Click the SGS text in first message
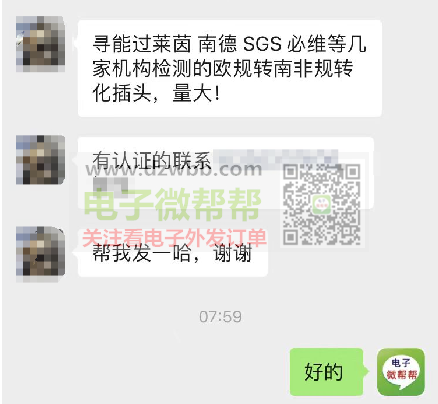The image size is (438, 404). 262,44
